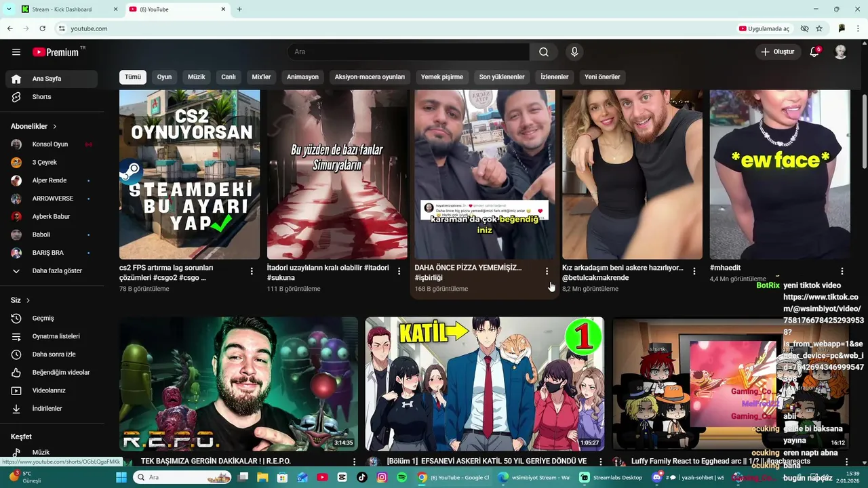
Task: Select Aksiyon-macera oyunları chip
Action: point(370,77)
